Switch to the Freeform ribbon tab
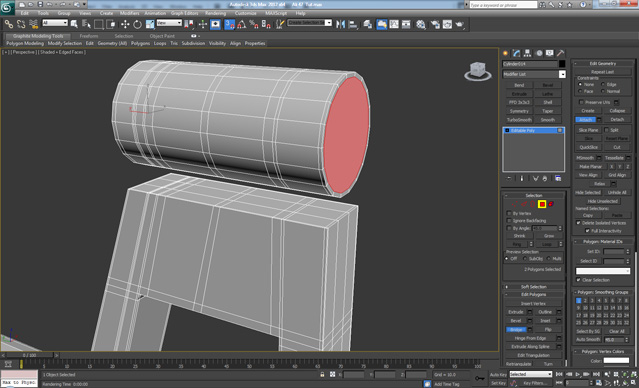This screenshot has width=639, height=388. tap(89, 36)
